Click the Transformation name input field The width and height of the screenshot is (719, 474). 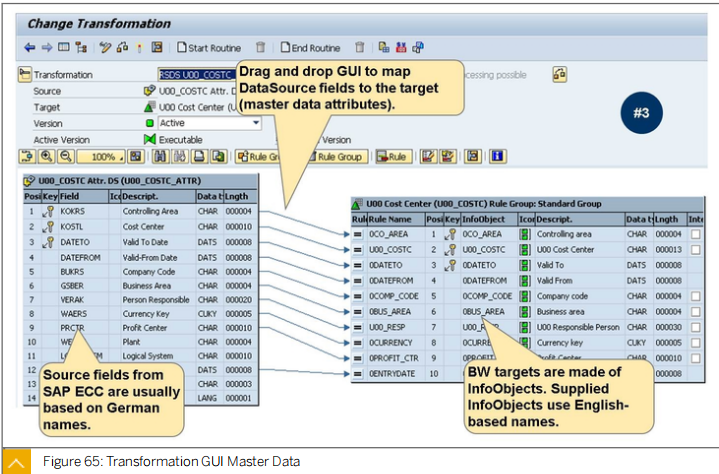coord(197,74)
